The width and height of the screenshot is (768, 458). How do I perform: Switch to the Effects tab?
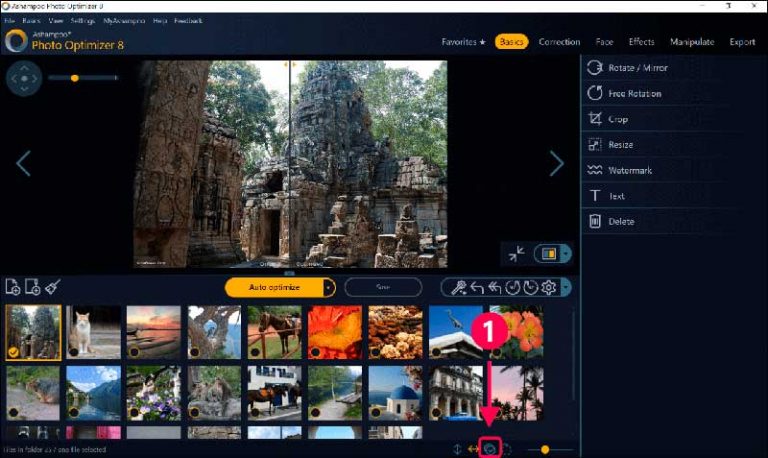point(641,42)
